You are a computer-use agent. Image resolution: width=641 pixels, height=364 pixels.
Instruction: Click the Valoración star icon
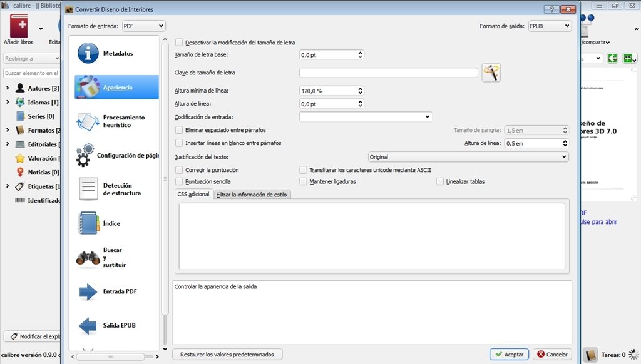point(20,158)
